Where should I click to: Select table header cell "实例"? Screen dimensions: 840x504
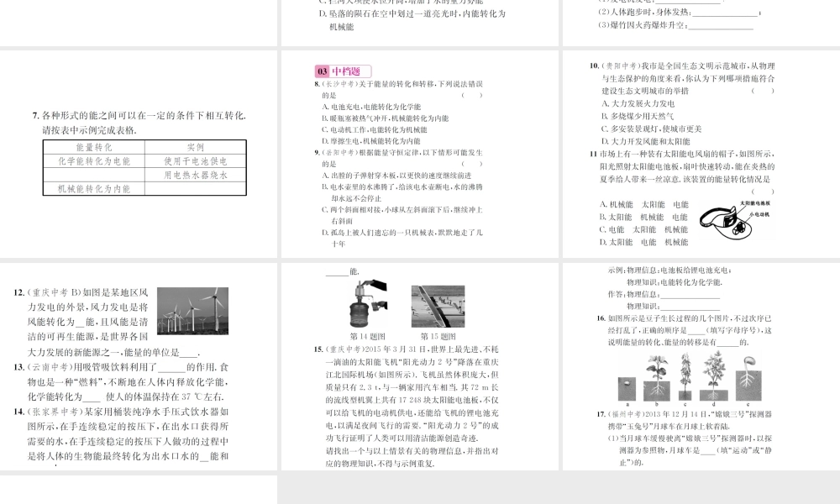[196, 147]
